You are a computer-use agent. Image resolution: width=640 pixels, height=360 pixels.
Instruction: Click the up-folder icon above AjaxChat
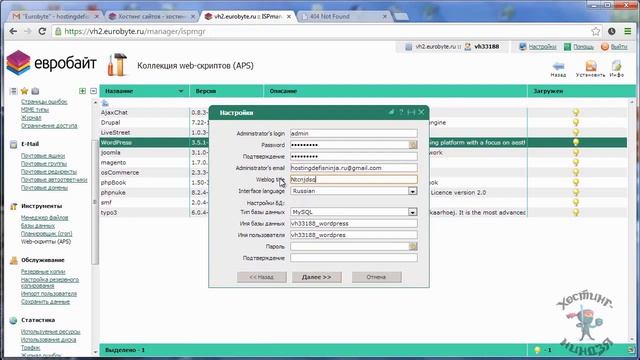click(105, 103)
